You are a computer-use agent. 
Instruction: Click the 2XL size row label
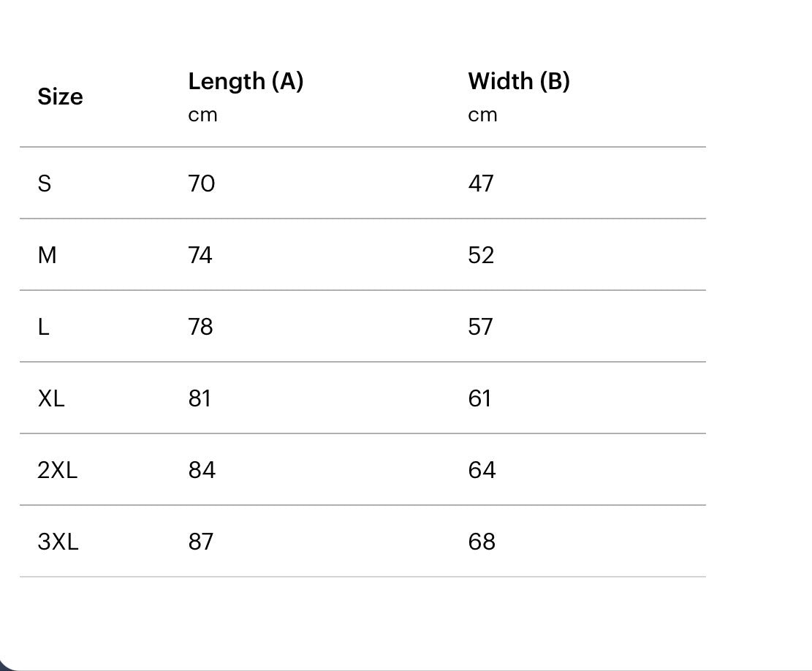click(57, 470)
